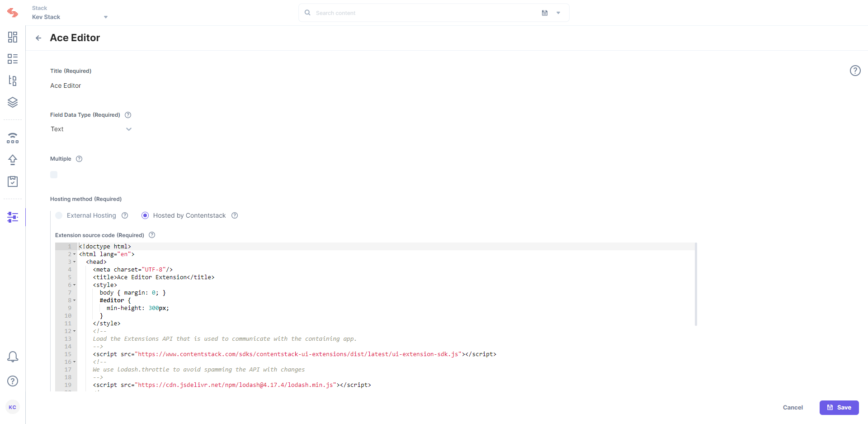The width and height of the screenshot is (868, 424).
Task: Open the Help icon in sidebar
Action: pyautogui.click(x=13, y=381)
